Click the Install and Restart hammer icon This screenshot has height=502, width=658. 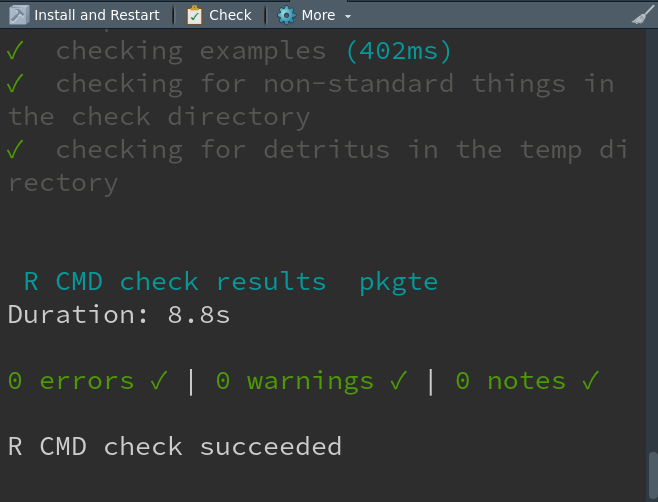[x=18, y=15]
